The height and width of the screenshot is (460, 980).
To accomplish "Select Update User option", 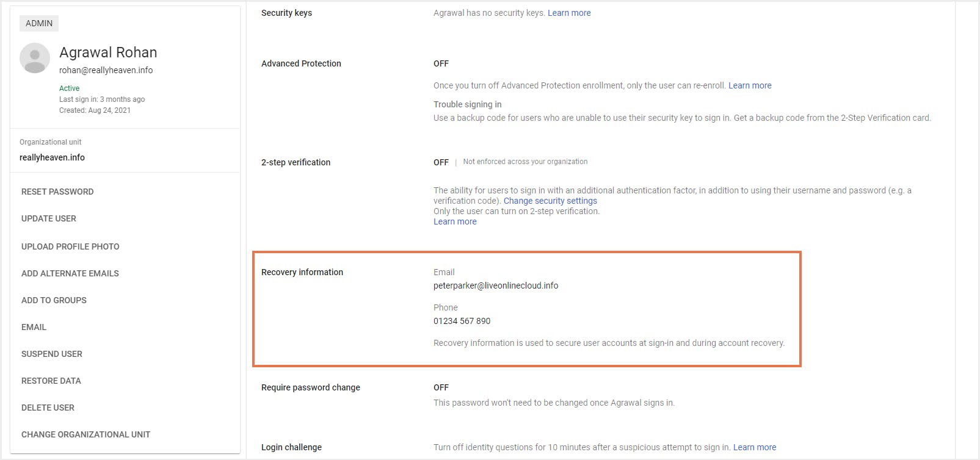I will click(x=49, y=218).
